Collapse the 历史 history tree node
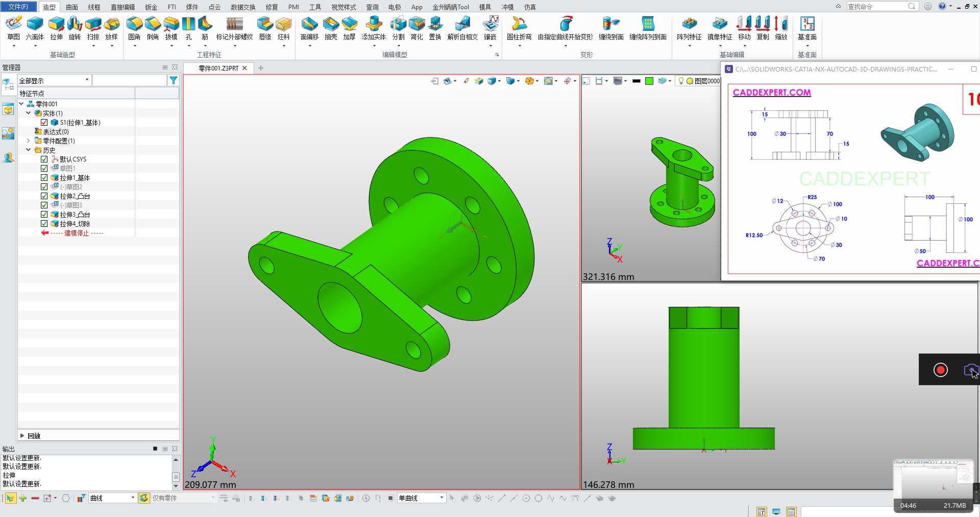 [x=29, y=150]
